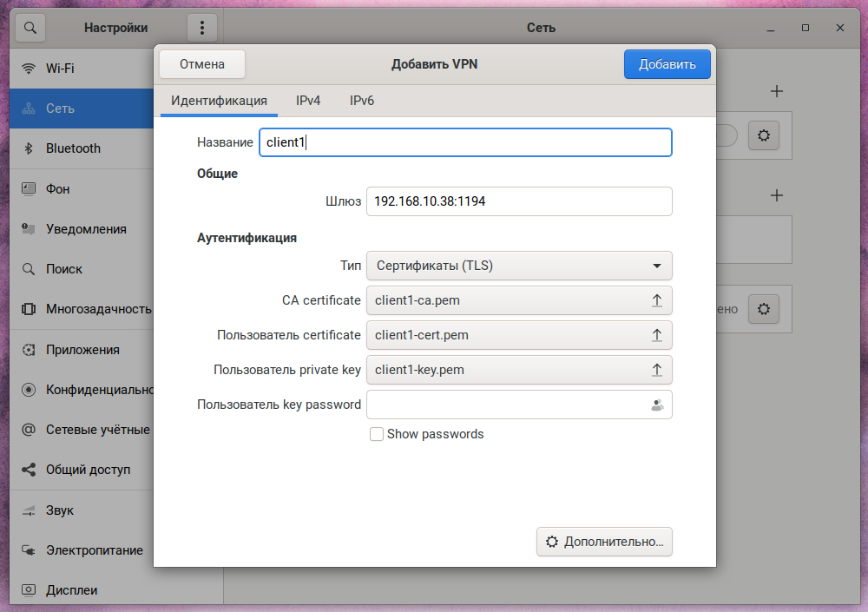
Task: Toggle the network switch behind the dialog
Action: tap(727, 135)
